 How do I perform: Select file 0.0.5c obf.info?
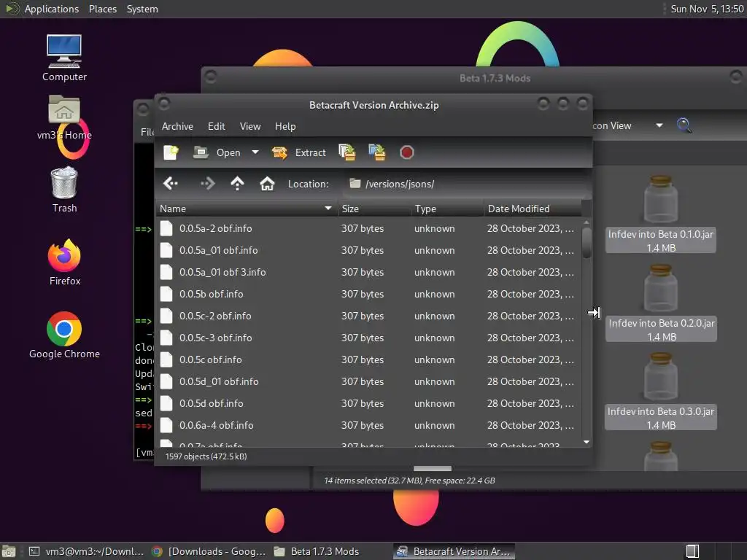coord(368,360)
